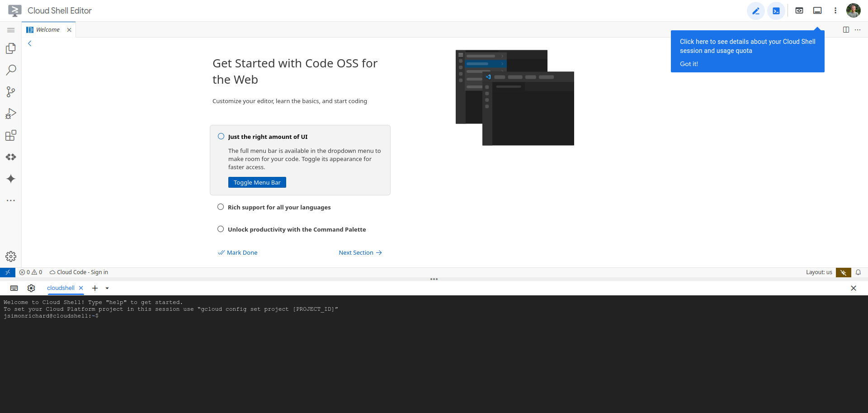Open the Cloud Code sidebar icon
The height and width of the screenshot is (413, 868).
tap(11, 157)
